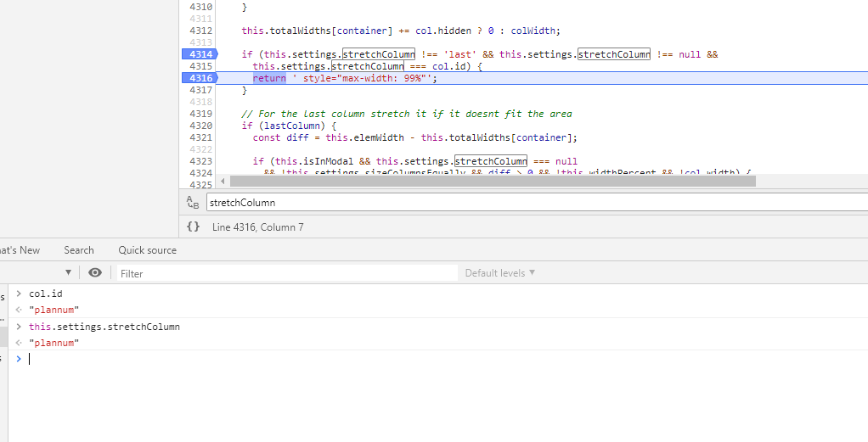Click line number 4313 in the gutter
Screen dimensions: 868x442
pyautogui.click(x=200, y=42)
